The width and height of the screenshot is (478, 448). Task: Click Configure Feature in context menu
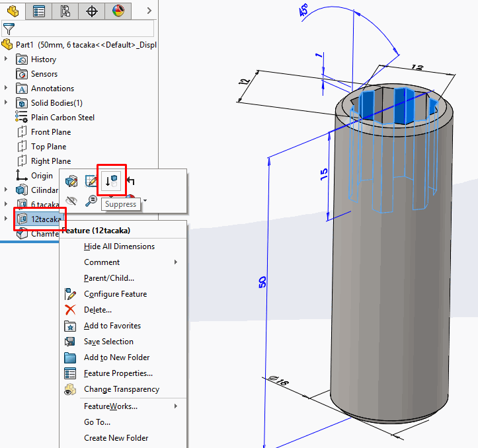click(115, 294)
